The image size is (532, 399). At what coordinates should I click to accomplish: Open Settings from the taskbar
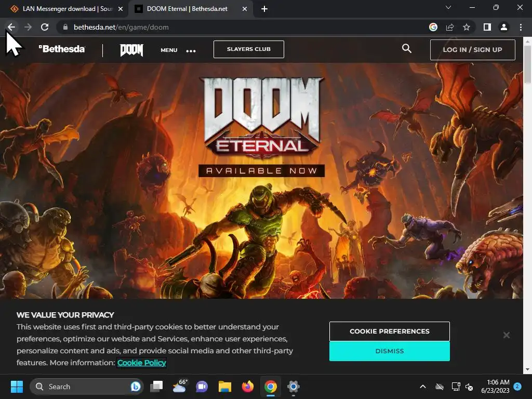pos(293,387)
